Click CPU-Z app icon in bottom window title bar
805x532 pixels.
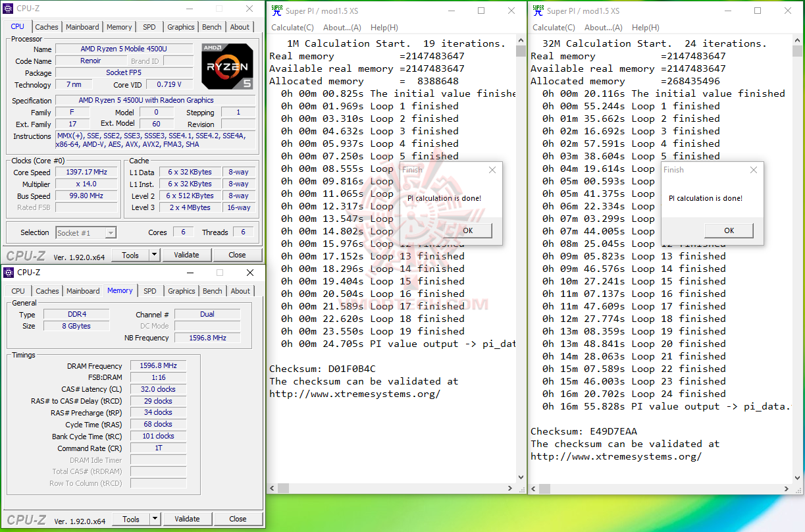pyautogui.click(x=9, y=273)
